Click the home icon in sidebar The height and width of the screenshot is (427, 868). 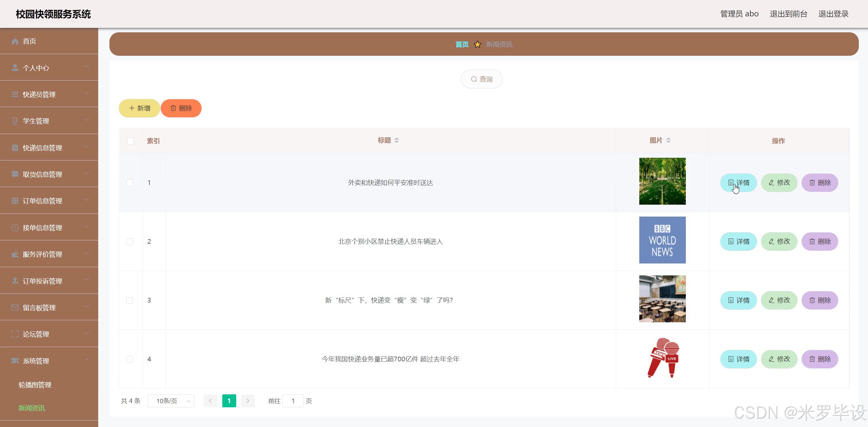[15, 41]
